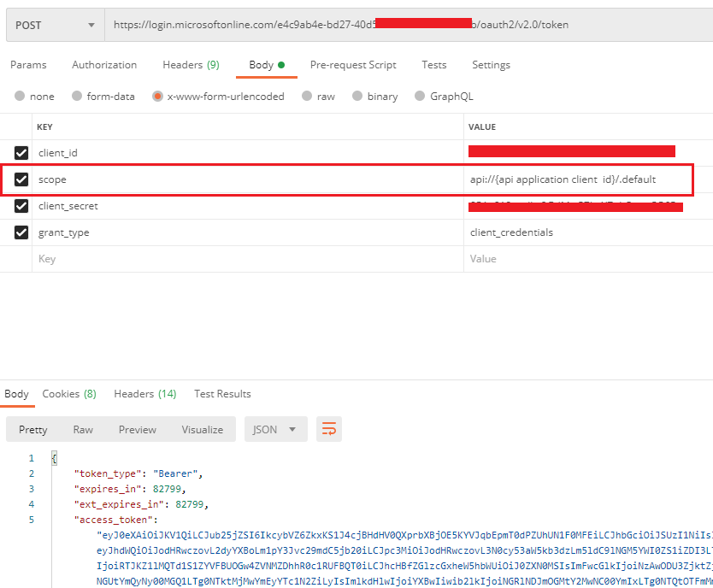Open the POST method dropdown
This screenshot has height=588, width=713.
56,25
